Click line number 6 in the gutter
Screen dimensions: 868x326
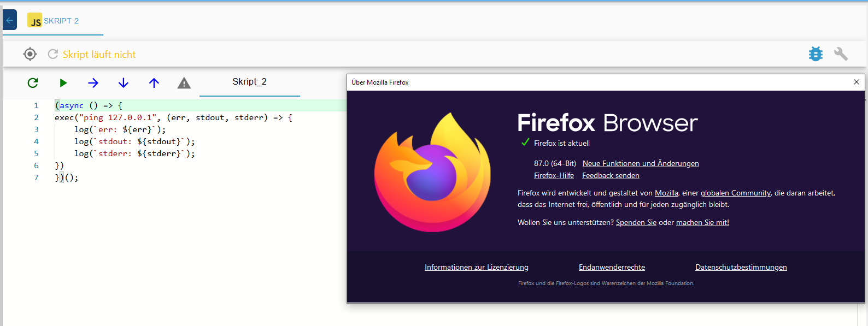(x=36, y=165)
